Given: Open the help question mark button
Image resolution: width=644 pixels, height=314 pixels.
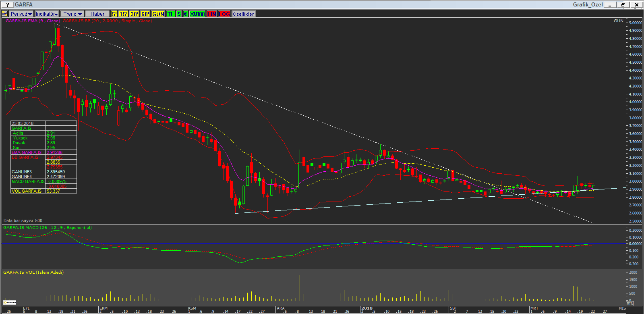Looking at the screenshot, I should pos(7,5).
